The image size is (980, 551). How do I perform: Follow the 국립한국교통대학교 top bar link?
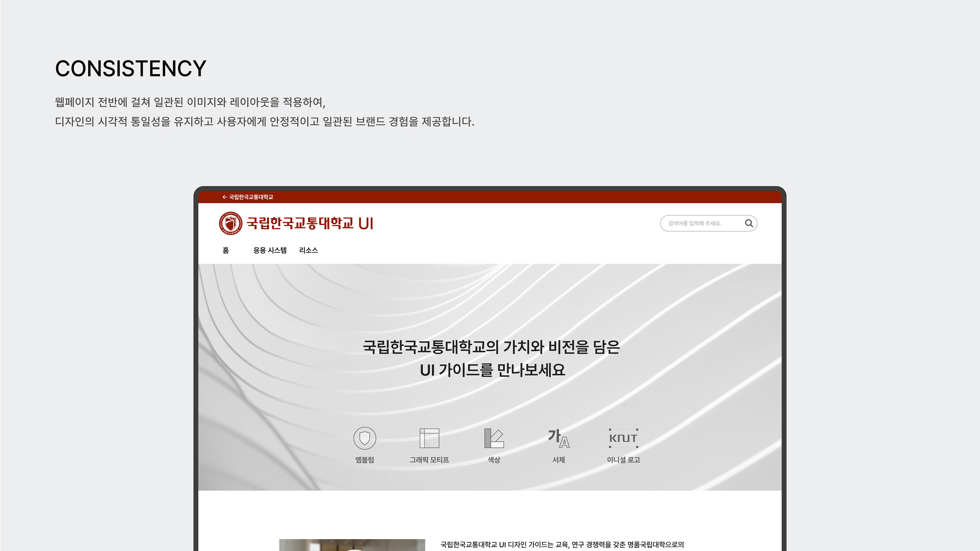click(x=251, y=197)
